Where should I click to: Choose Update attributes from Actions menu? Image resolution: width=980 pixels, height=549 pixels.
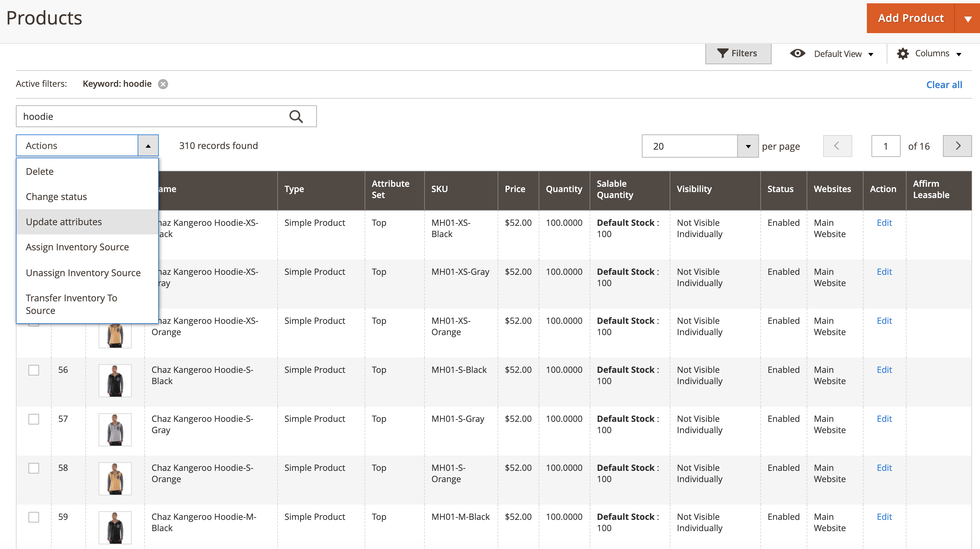pos(64,222)
